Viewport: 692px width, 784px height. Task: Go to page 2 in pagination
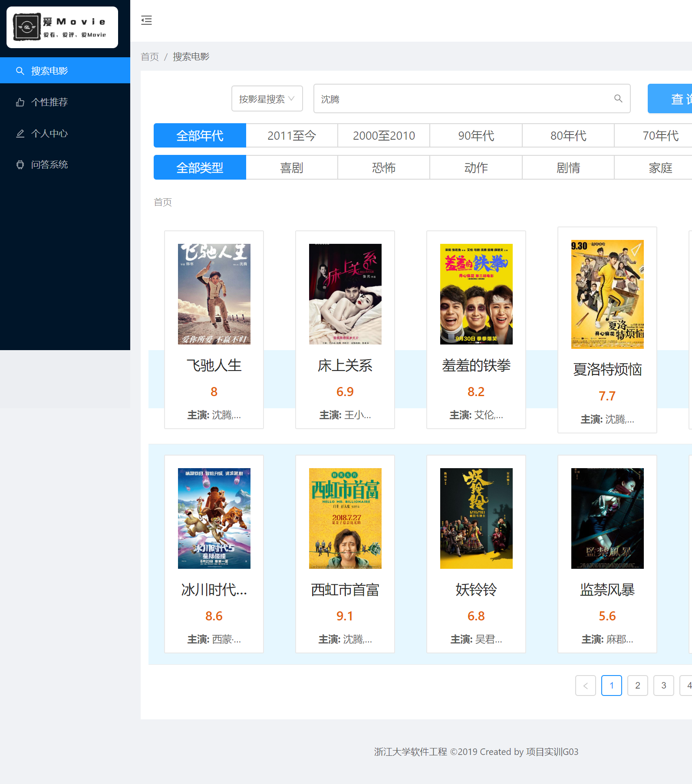638,686
